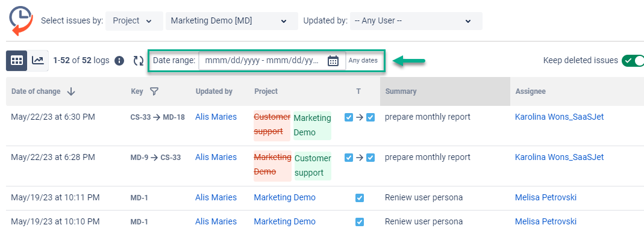This screenshot has width=644, height=234.
Task: Click task type checkbox for MD-1 10:11 PM row
Action: point(360,198)
